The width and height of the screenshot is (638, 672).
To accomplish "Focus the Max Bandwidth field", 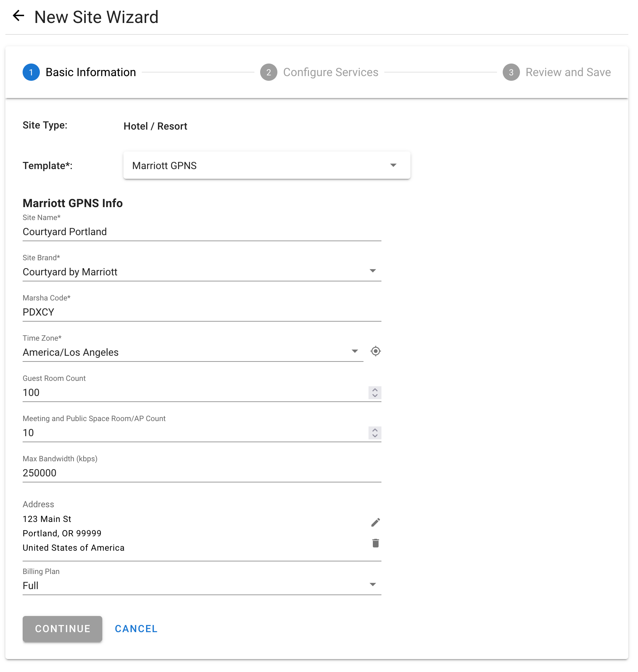I will click(202, 473).
